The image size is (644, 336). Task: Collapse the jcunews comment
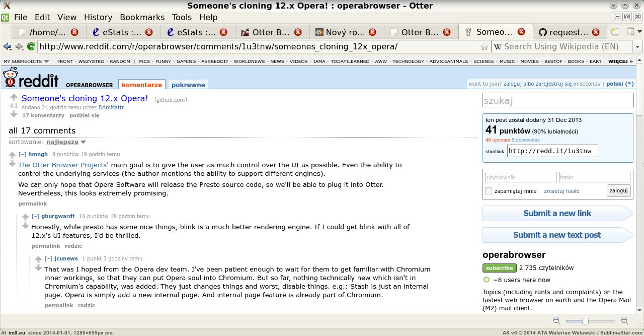coord(48,258)
